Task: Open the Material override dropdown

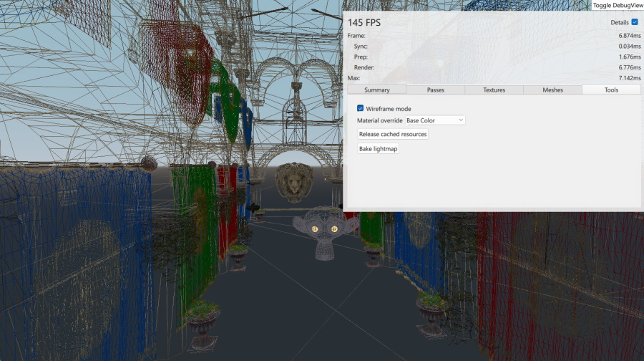Action: pos(435,120)
